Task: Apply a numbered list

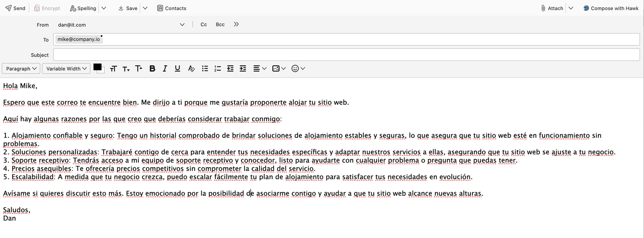Action: [x=217, y=68]
